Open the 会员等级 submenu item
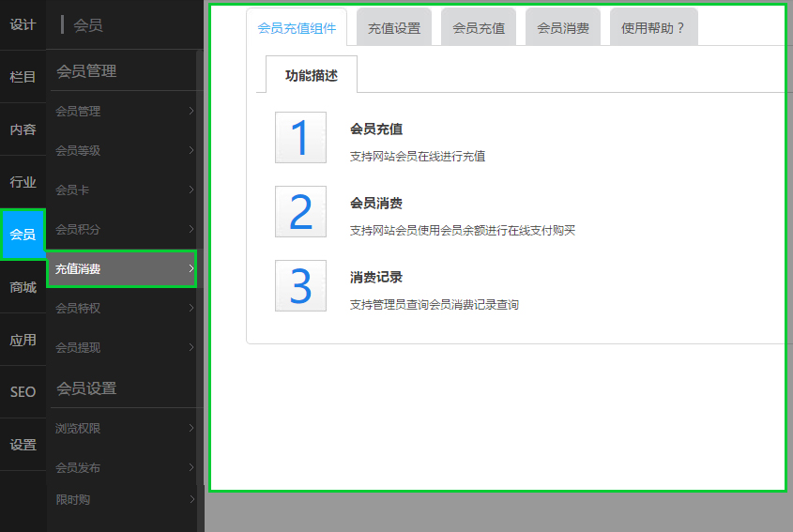This screenshot has width=793, height=532. [x=122, y=150]
